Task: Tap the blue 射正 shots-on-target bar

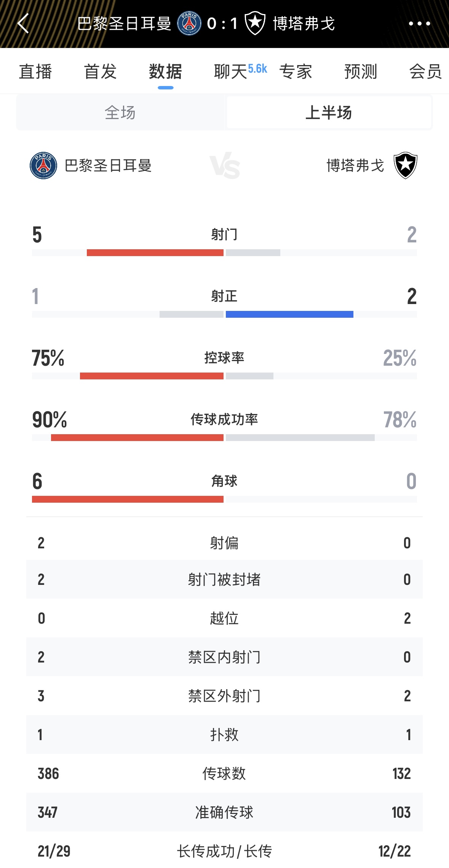Action: (289, 314)
